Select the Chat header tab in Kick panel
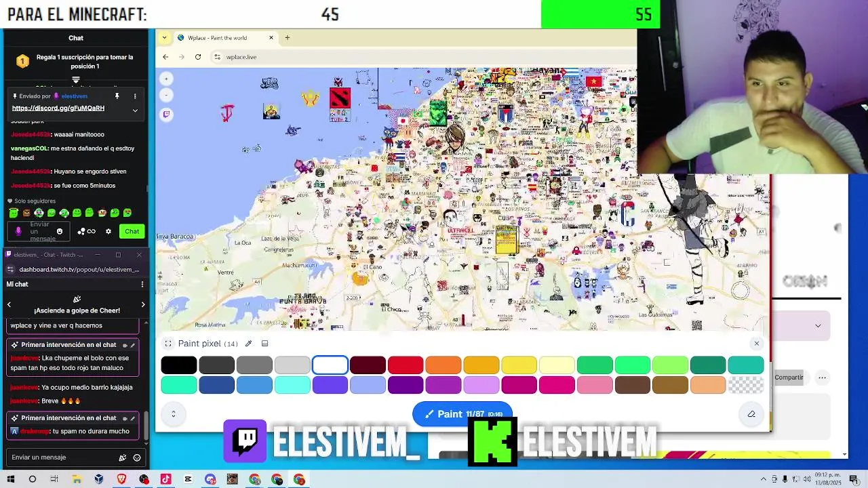Image resolution: width=868 pixels, height=488 pixels. pos(76,38)
